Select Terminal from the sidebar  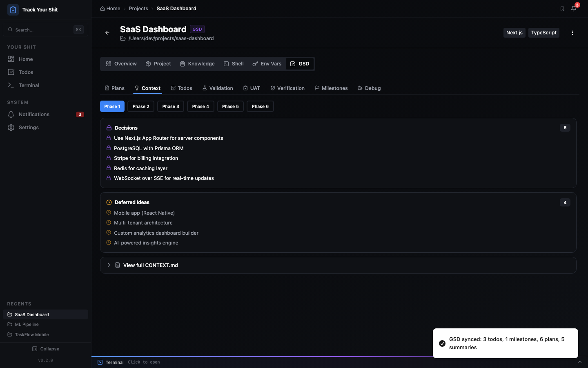tap(29, 85)
